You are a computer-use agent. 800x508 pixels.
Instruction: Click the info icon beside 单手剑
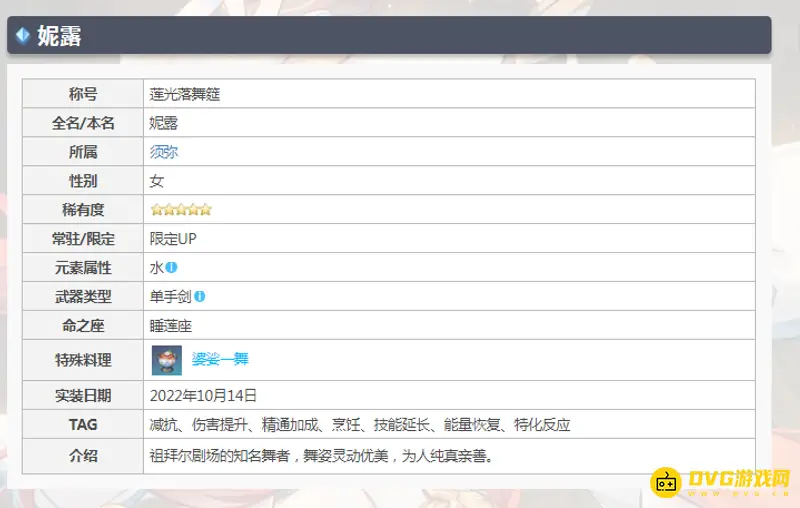pos(200,296)
